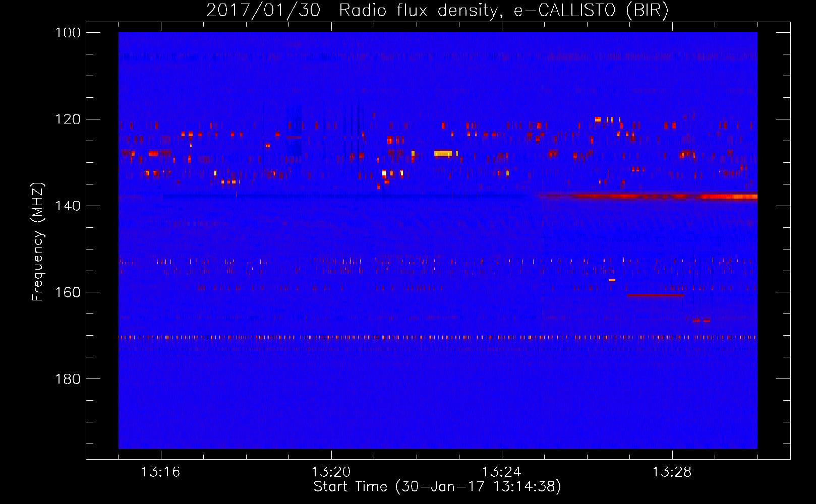Image resolution: width=816 pixels, height=504 pixels.
Task: Click the dotted interference line near 170 MHz
Action: [438, 338]
